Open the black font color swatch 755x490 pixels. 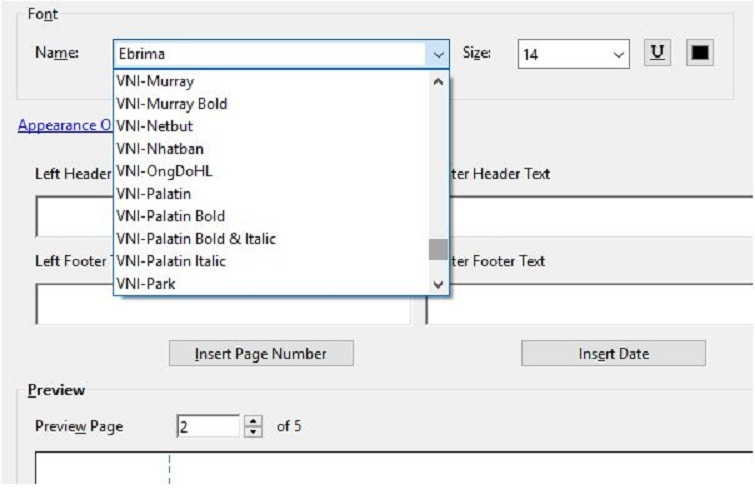(x=699, y=53)
